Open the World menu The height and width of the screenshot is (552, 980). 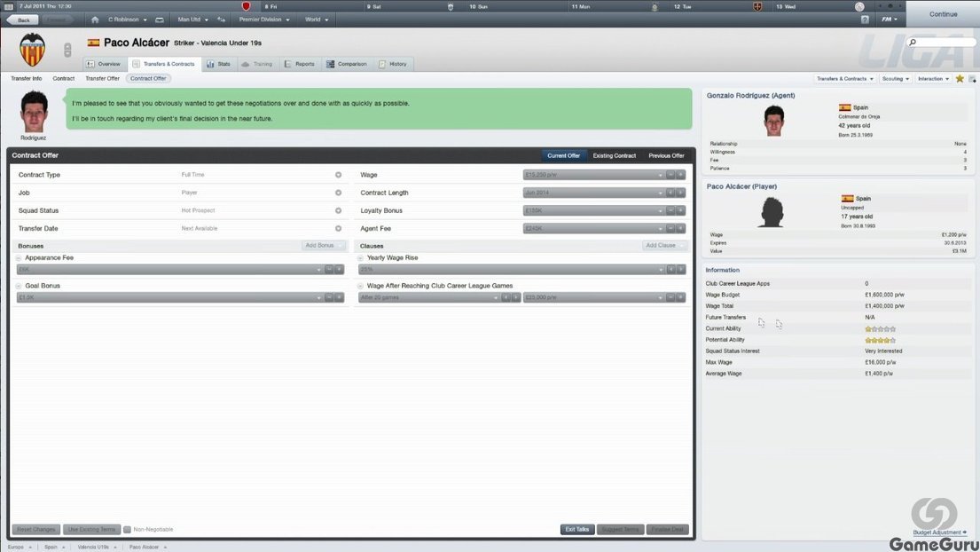click(x=317, y=20)
